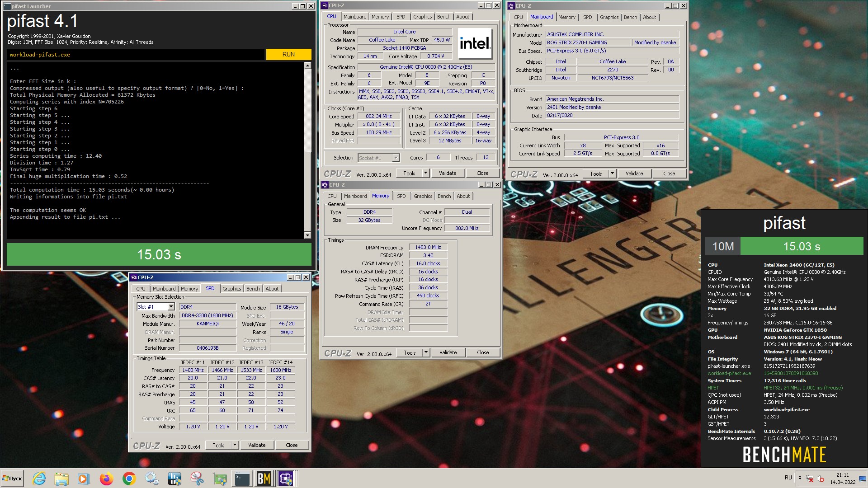Click the green 15.03 s result bar
Image resolution: width=868 pixels, height=488 pixels.
(159, 254)
